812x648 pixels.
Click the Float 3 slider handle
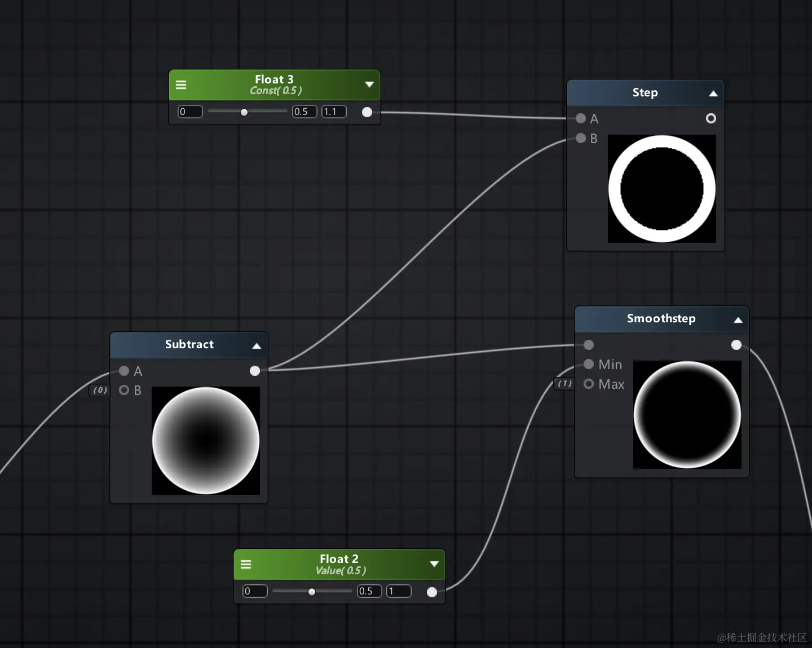(x=244, y=112)
